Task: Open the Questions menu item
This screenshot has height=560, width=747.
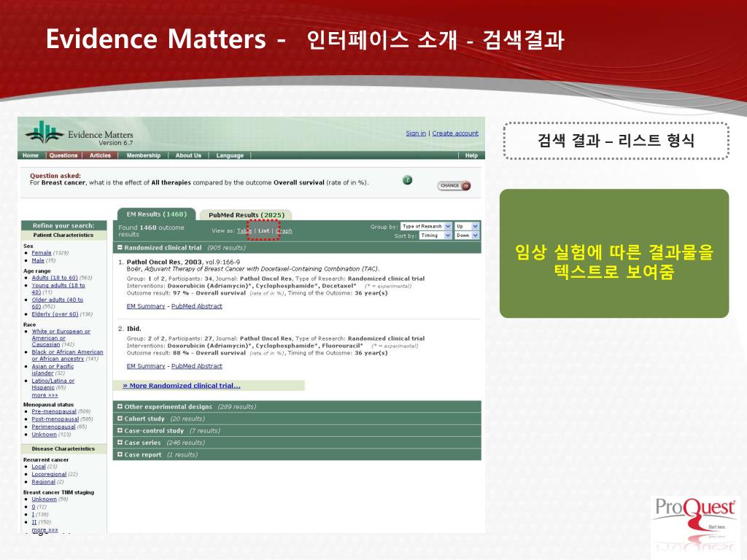Action: click(63, 155)
